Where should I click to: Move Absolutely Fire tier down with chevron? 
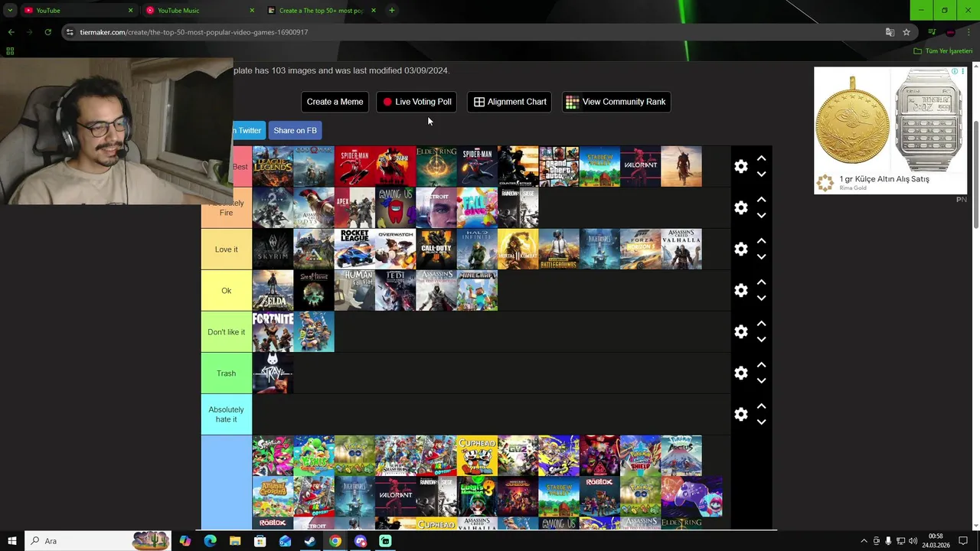[x=761, y=216]
